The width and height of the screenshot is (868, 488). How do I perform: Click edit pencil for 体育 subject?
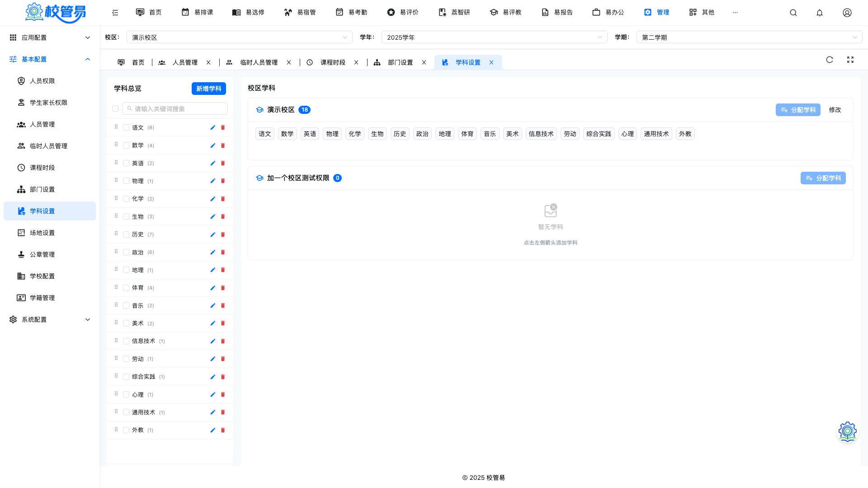212,288
